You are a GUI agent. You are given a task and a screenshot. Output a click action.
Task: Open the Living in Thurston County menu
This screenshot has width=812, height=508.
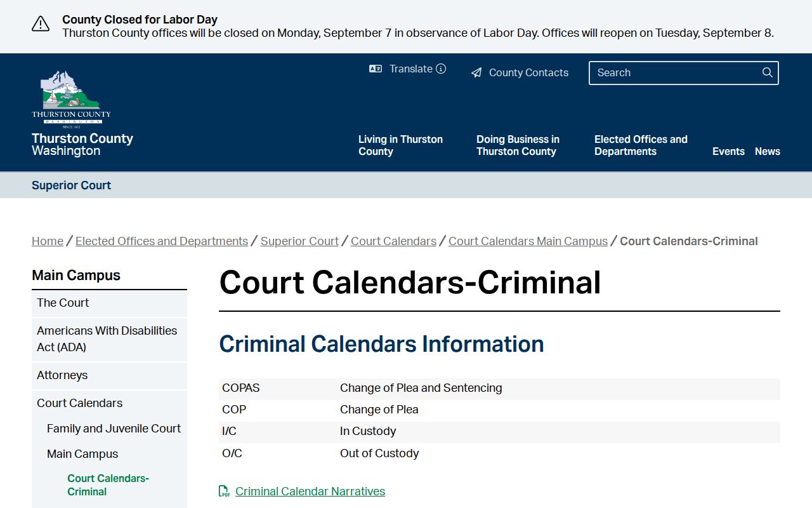click(x=400, y=145)
